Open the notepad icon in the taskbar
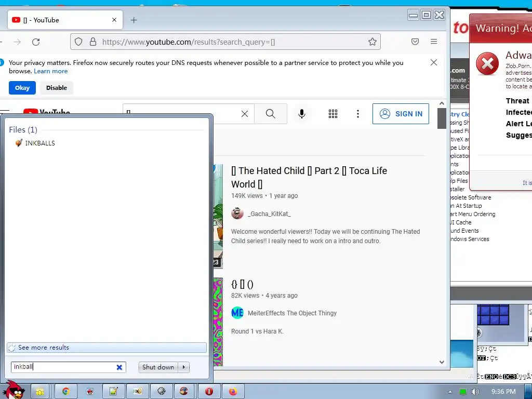Image resolution: width=532 pixels, height=399 pixels. [x=113, y=392]
